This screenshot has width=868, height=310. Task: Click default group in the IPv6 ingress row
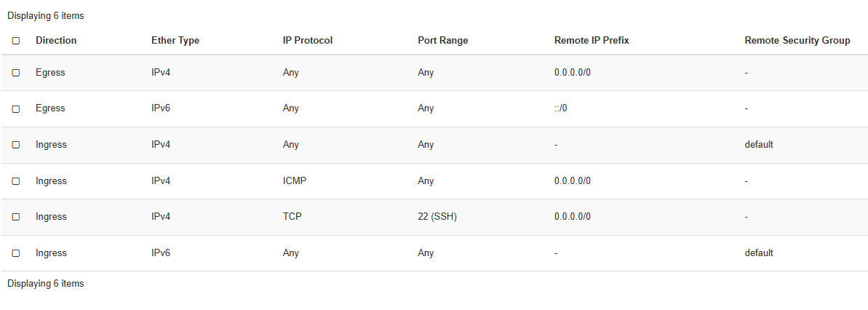(x=758, y=253)
